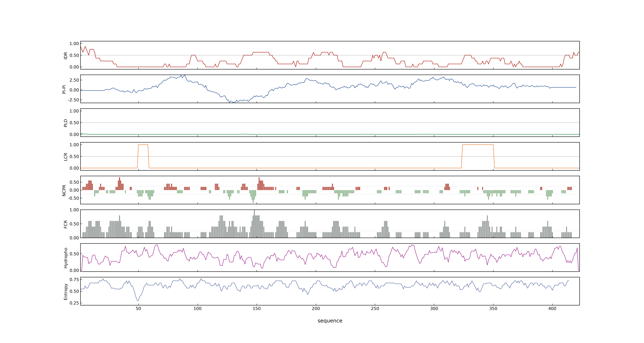The height and width of the screenshot is (343, 644).
Task: Click x-axis tick label 100
Action: pyautogui.click(x=198, y=309)
